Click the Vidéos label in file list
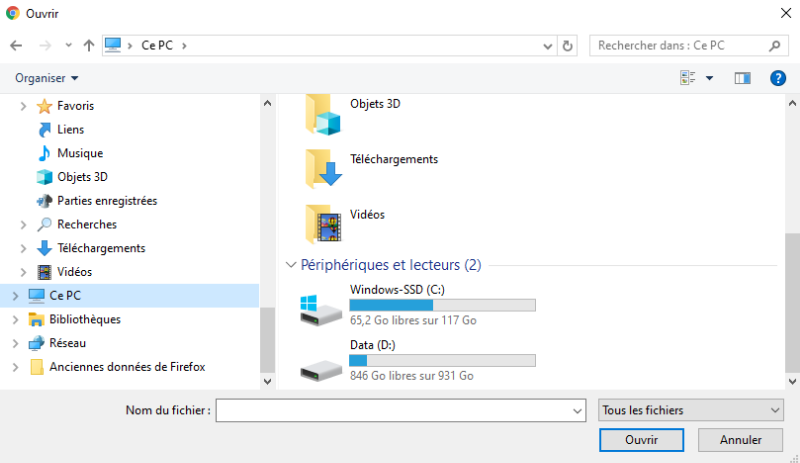Screen dimensions: 800x463 [x=367, y=214]
